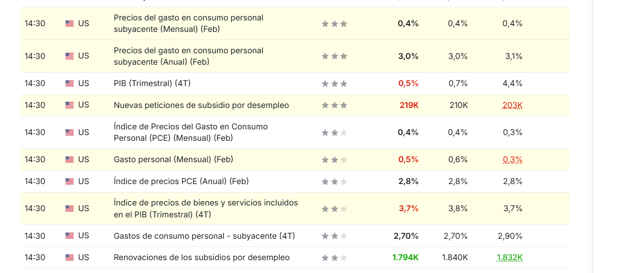644x273 pixels.
Task: Open the PIB (Trimestral) (4T) event
Action: point(152,83)
